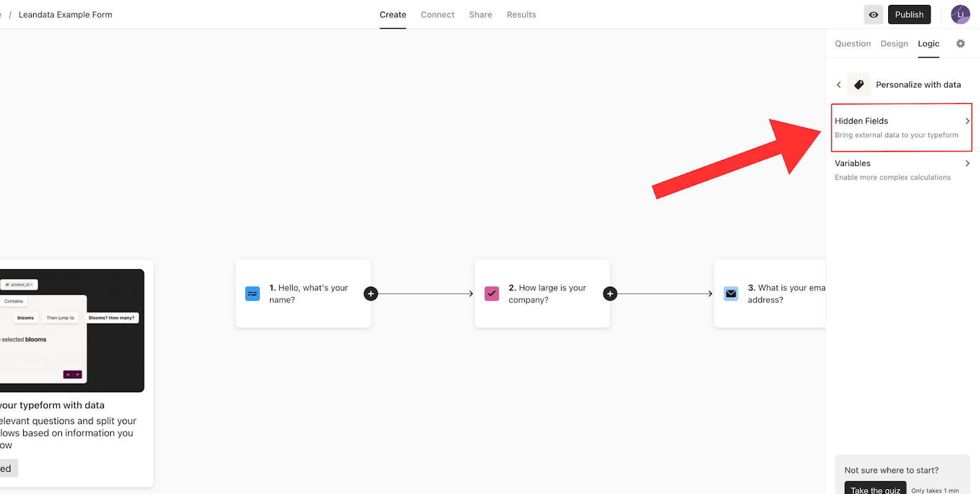The image size is (980, 494).
Task: Click the plus button after question 2
Action: 609,294
